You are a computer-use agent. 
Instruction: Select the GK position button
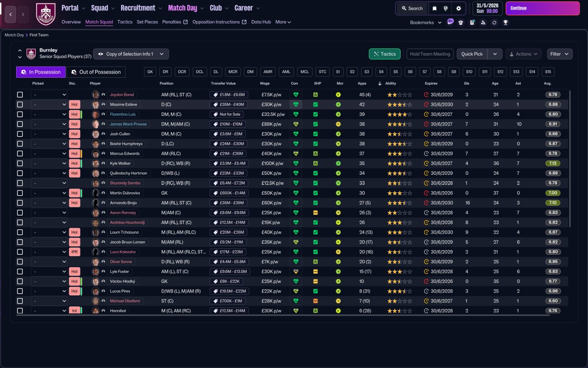tap(150, 72)
